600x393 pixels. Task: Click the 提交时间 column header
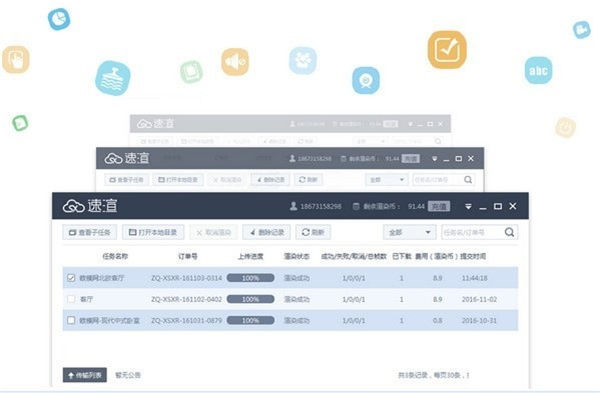point(473,256)
